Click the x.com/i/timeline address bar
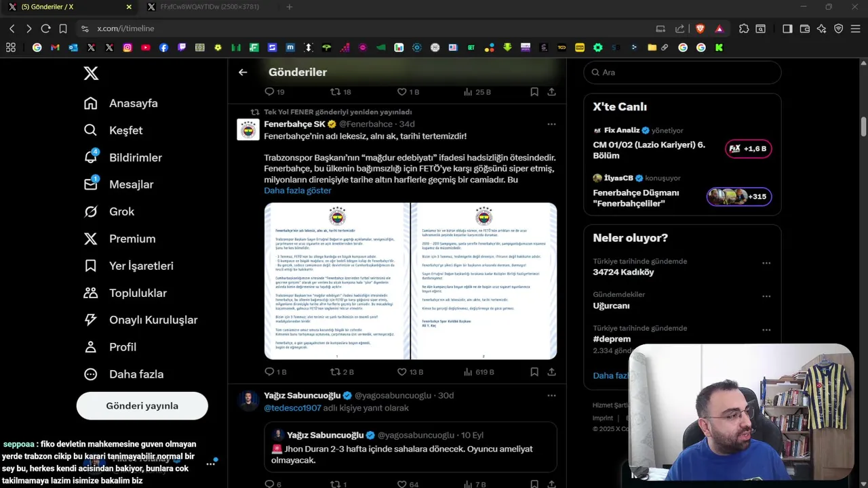This screenshot has height=488, width=868. (366, 28)
